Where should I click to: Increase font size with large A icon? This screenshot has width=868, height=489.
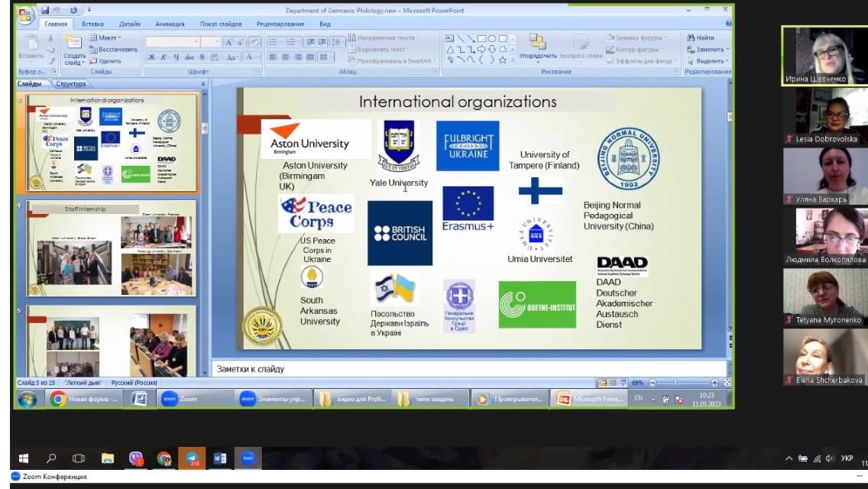[x=228, y=42]
